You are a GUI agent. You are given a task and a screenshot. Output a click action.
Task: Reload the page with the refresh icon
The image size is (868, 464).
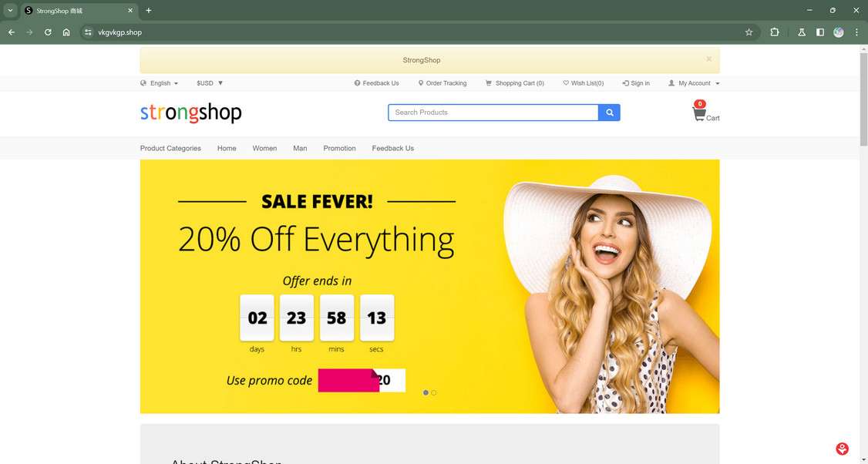tap(48, 32)
